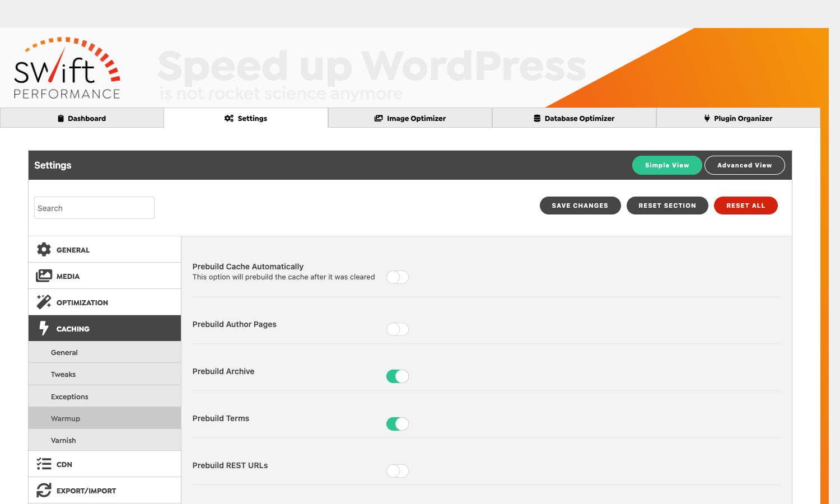Open the Tweaks caching subsection
Screen dimensions: 840x504
(105, 374)
